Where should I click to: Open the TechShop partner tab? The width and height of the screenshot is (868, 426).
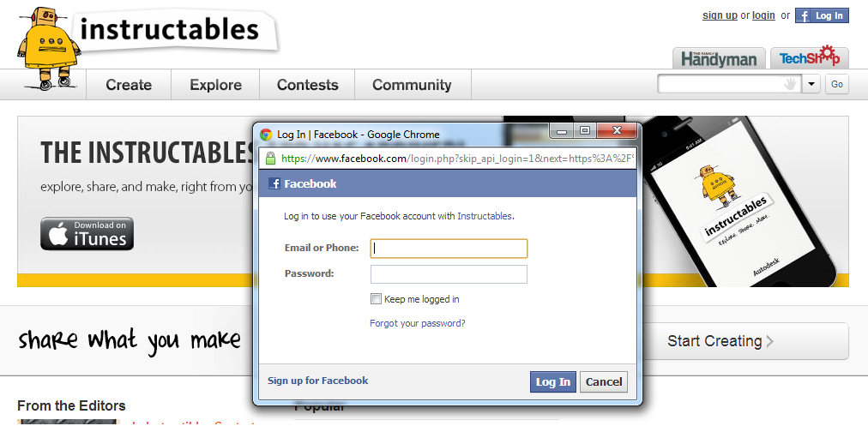[x=809, y=57]
